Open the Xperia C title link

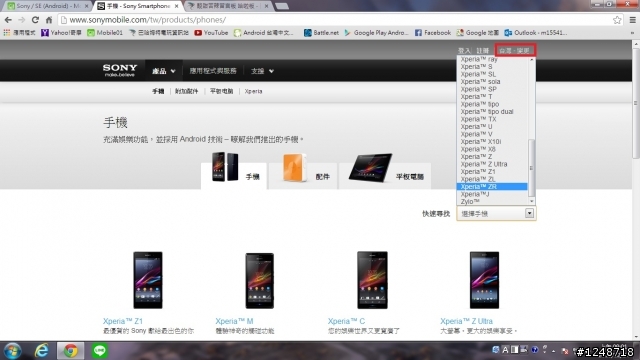[x=346, y=321]
